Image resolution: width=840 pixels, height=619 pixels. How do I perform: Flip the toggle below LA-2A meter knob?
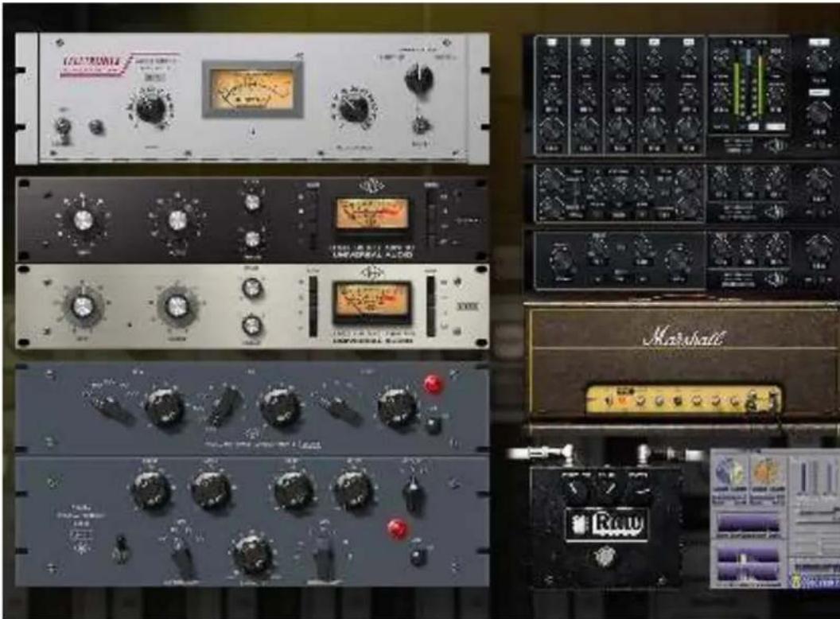coord(421,126)
